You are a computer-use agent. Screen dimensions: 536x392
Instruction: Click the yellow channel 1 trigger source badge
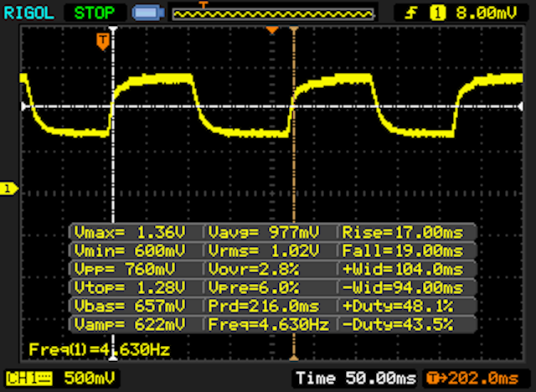click(x=437, y=13)
